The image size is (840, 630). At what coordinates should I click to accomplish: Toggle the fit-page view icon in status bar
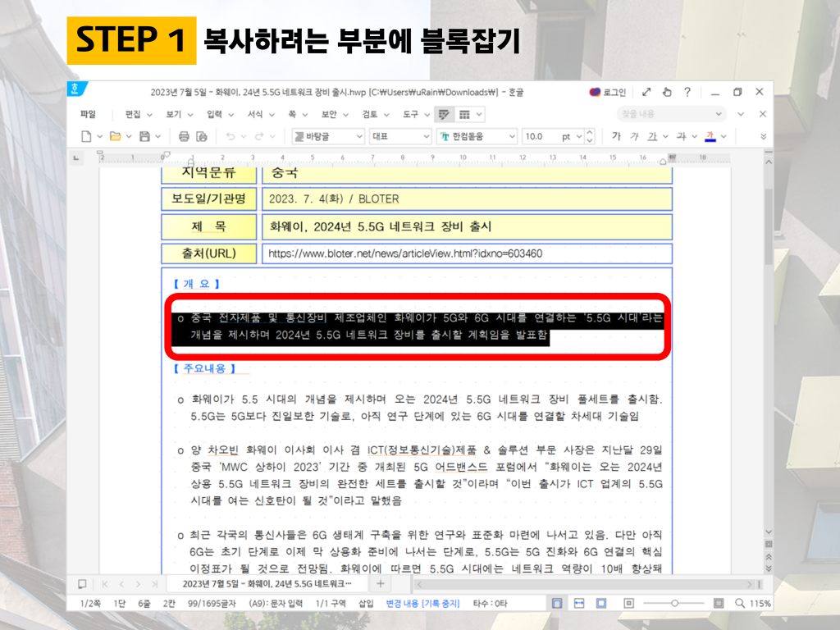point(601,603)
